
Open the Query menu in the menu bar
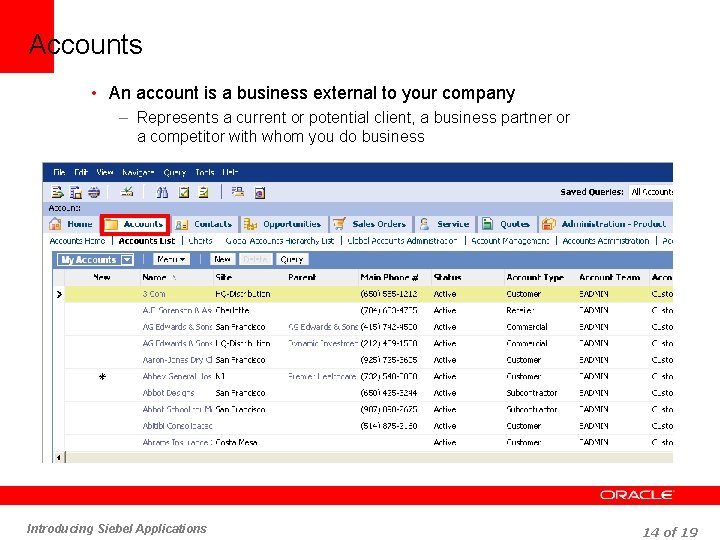[x=174, y=172]
